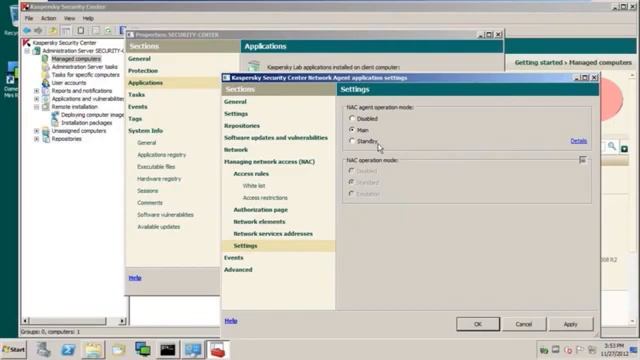Image resolution: width=640 pixels, height=360 pixels.
Task: Launch PowerShell from the taskbar
Action: click(x=68, y=350)
